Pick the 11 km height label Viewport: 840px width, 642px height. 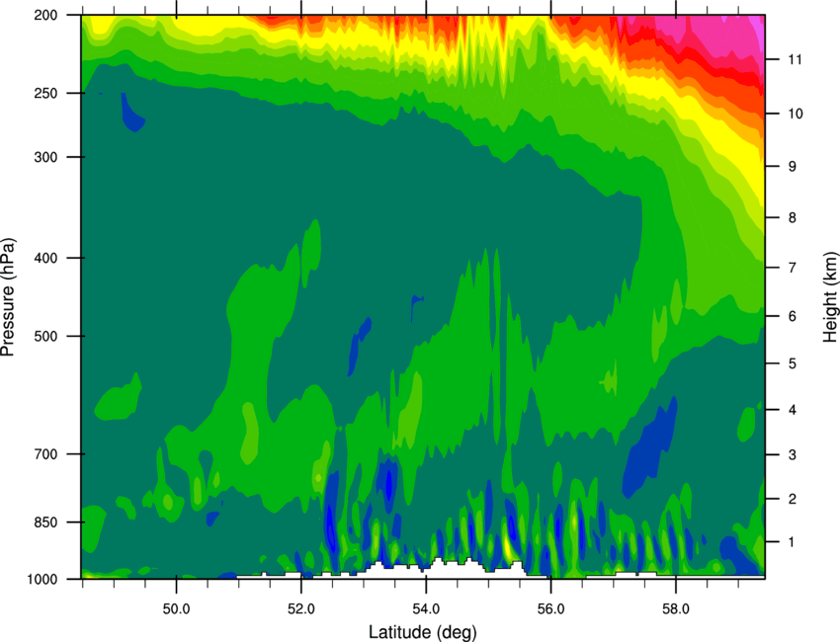795,59
